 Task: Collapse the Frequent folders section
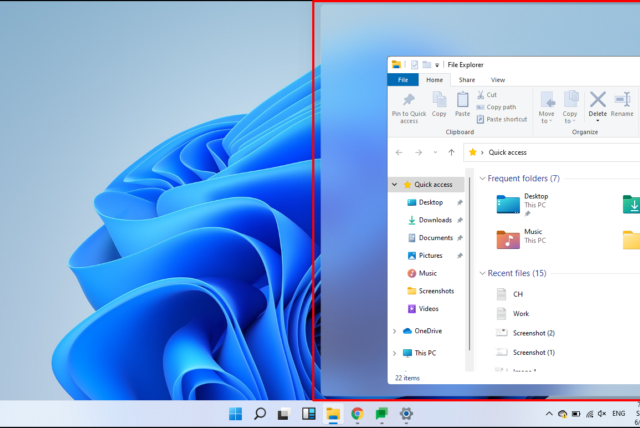click(481, 179)
